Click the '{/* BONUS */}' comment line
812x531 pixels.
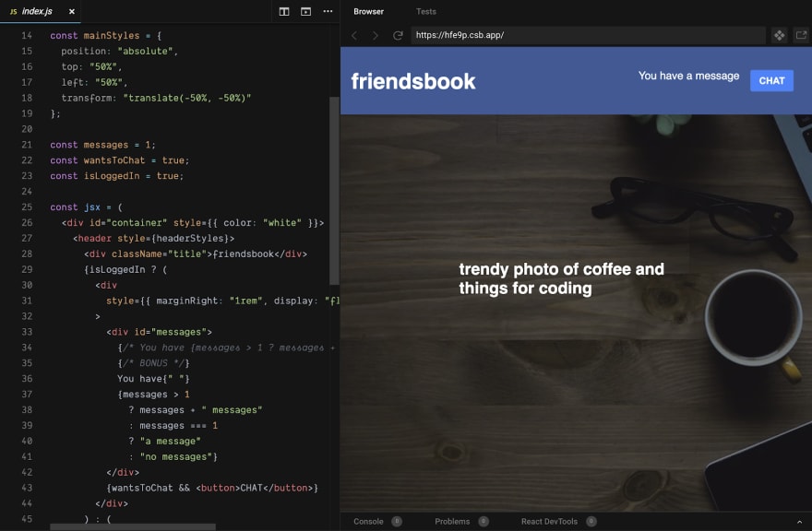(x=153, y=363)
